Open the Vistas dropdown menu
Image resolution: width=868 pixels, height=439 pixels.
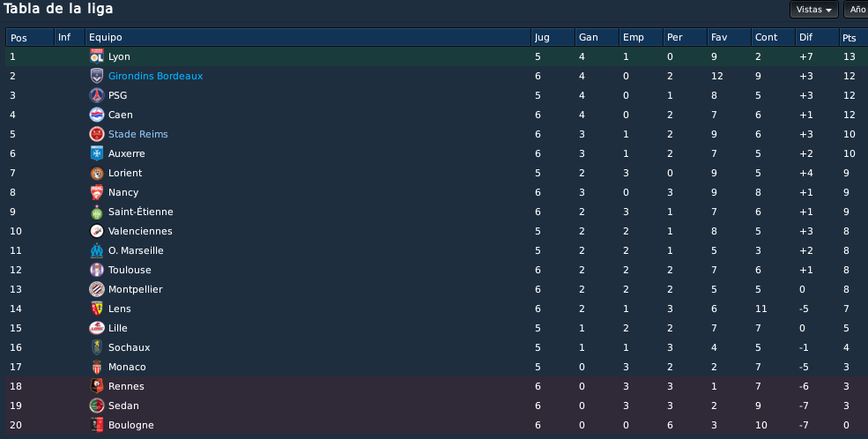pyautogui.click(x=813, y=10)
